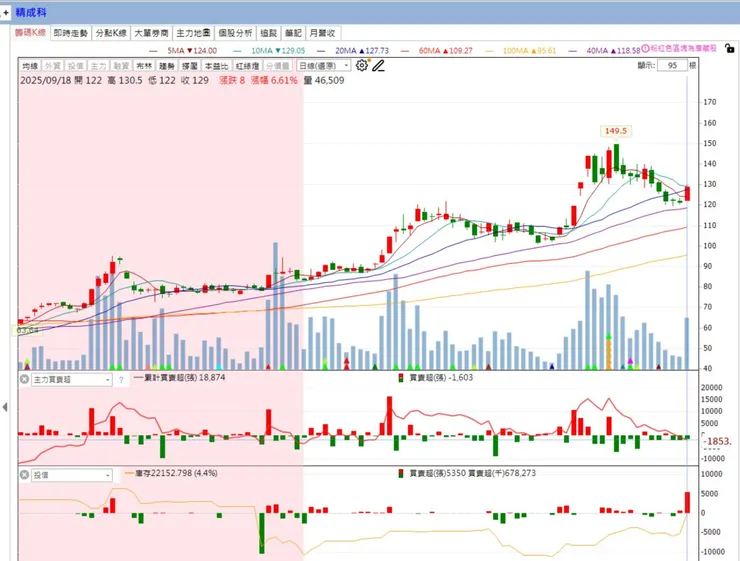Image resolution: width=740 pixels, height=561 pixels.
Task: Click the displayed bar count field showing 95
Action: (x=672, y=66)
